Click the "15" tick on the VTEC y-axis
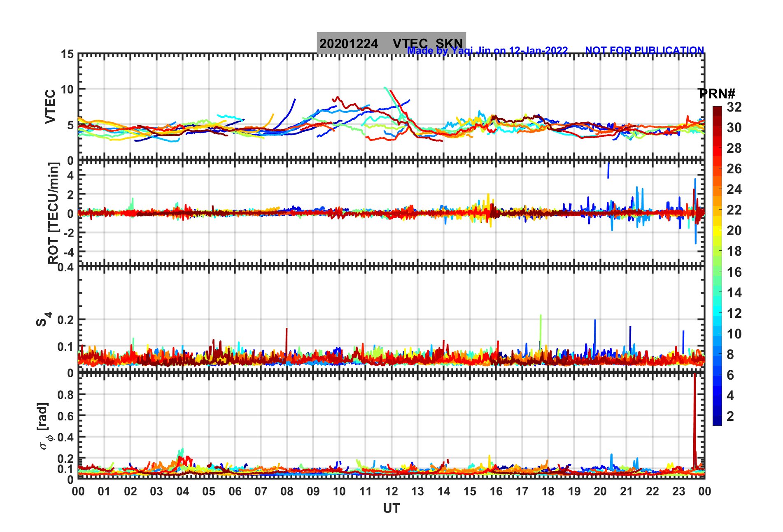Screen dimensions: 783x532 coord(67,54)
